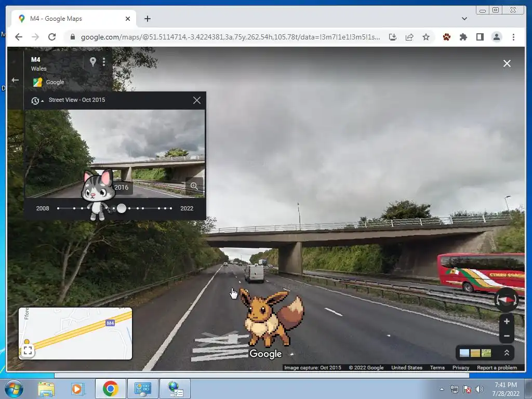The height and width of the screenshot is (399, 532).
Task: Expand the imagery strip with double chevron
Action: [507, 353]
